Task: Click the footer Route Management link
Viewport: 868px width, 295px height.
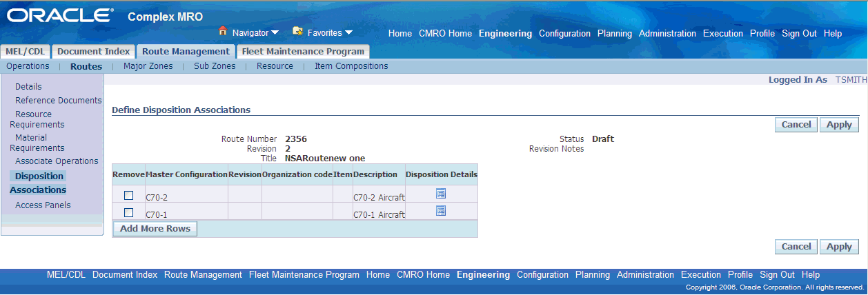Action: pos(204,274)
